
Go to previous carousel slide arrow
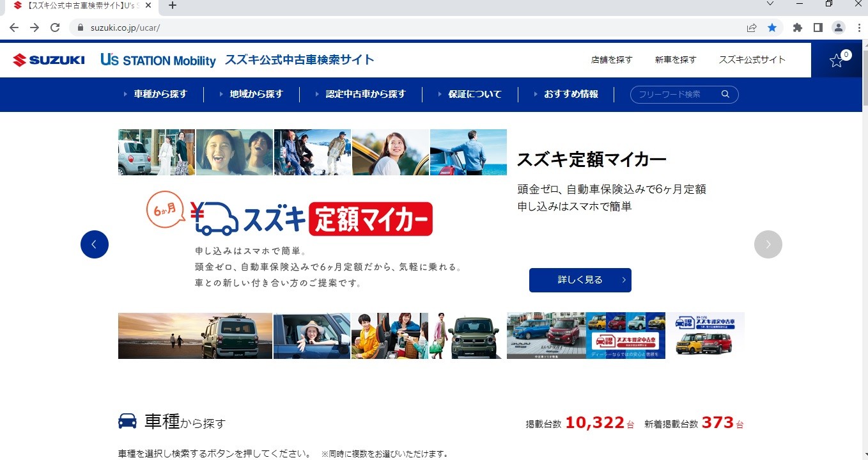[95, 244]
